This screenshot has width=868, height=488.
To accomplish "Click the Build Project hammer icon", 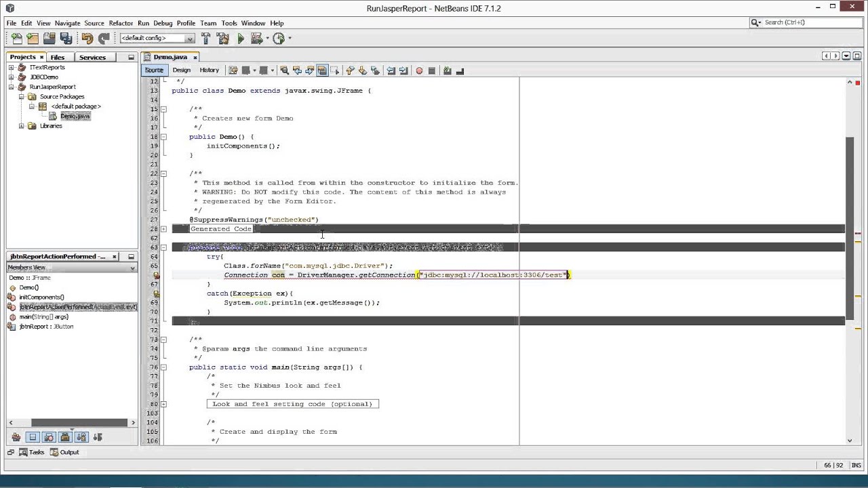I will [x=205, y=39].
